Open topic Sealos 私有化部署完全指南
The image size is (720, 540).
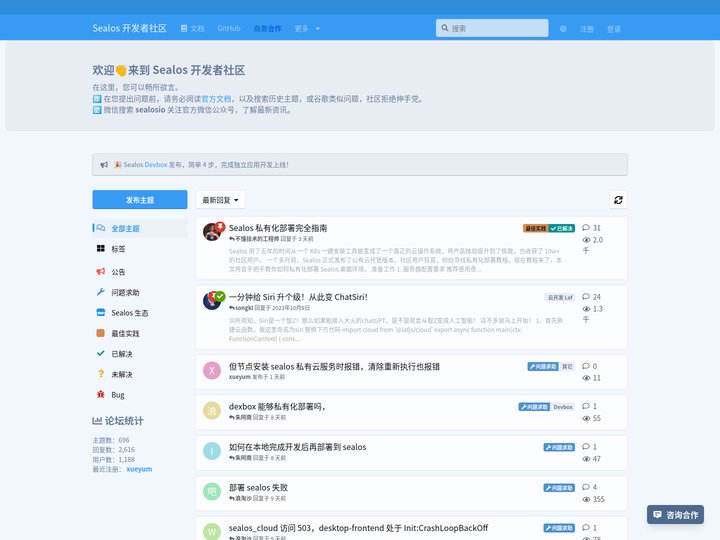(x=278, y=228)
